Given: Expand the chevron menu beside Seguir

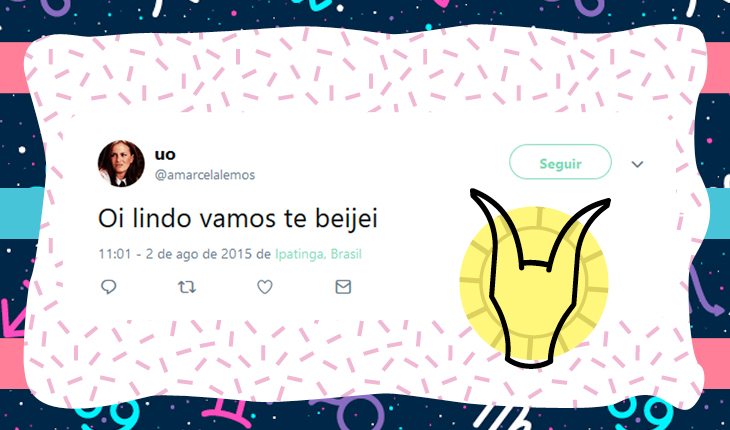Looking at the screenshot, I should 637,164.
